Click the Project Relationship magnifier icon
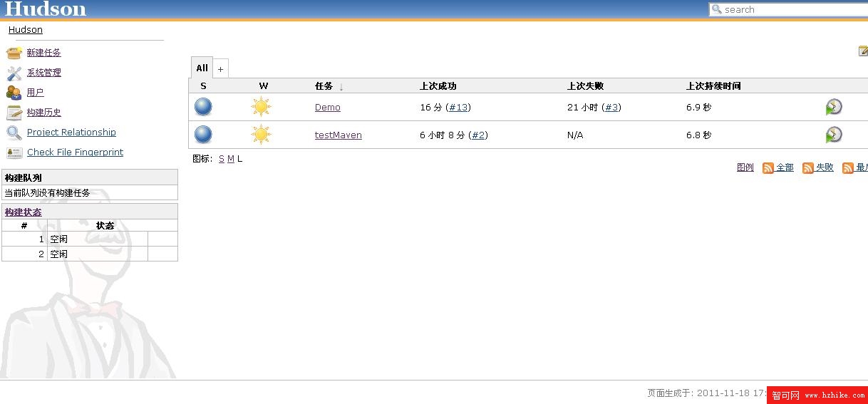 (x=14, y=133)
